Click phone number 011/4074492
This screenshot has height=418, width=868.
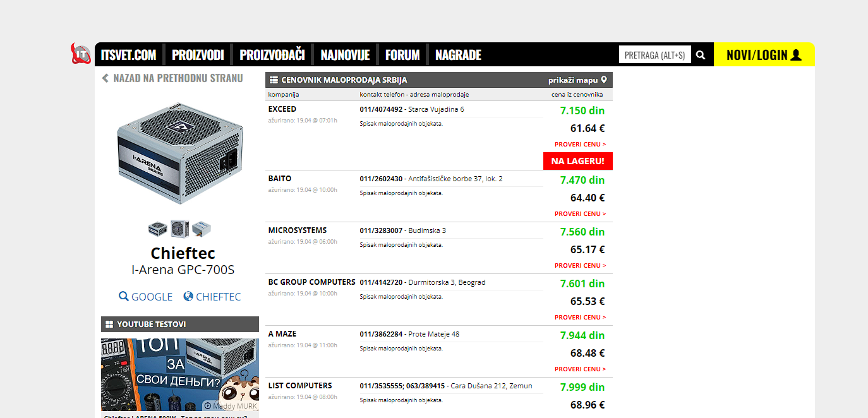tap(381, 109)
